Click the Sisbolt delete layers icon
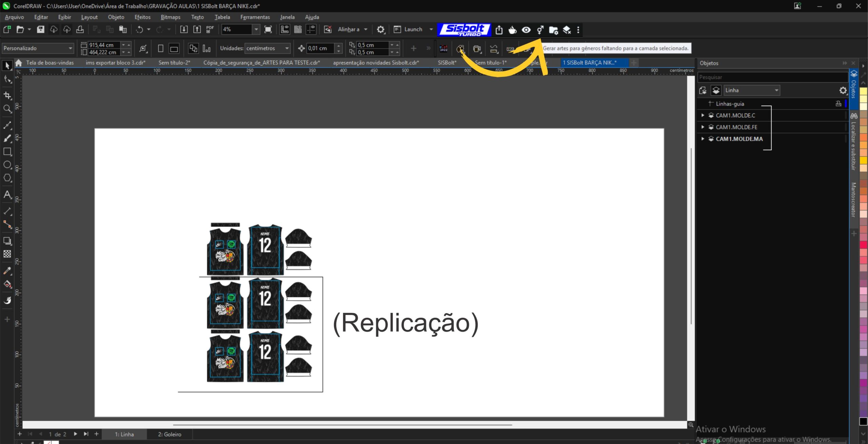Image resolution: width=868 pixels, height=444 pixels. click(567, 30)
